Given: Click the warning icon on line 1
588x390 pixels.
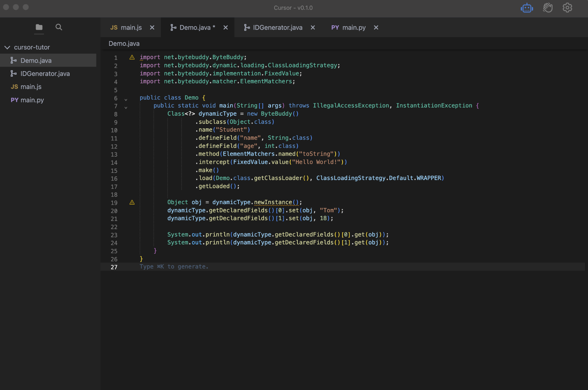Looking at the screenshot, I should click(132, 57).
